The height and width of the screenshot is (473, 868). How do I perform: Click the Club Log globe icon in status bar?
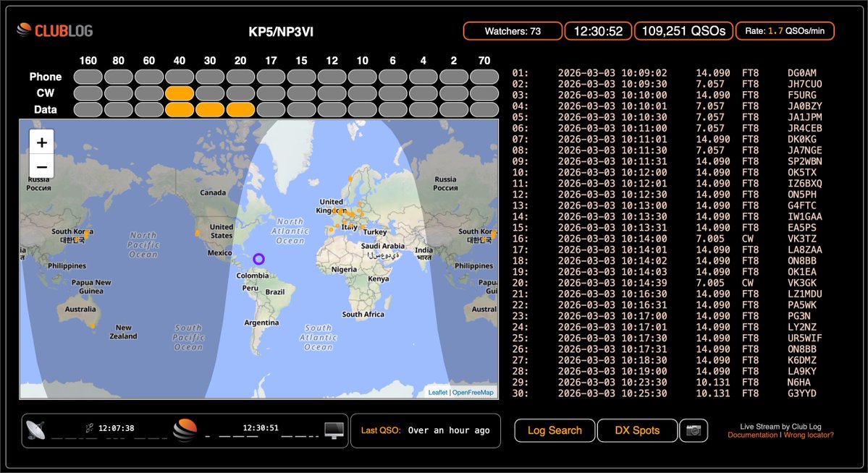(185, 430)
